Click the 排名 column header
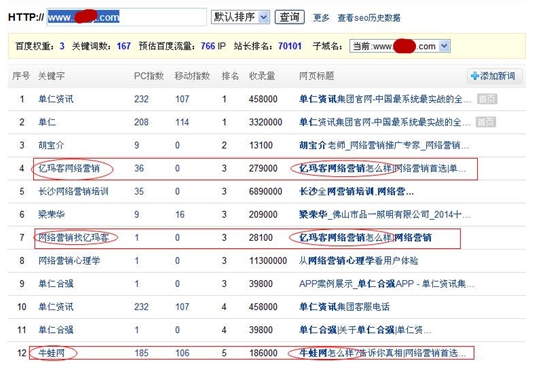Screen dimensions: 551x371 coord(230,76)
